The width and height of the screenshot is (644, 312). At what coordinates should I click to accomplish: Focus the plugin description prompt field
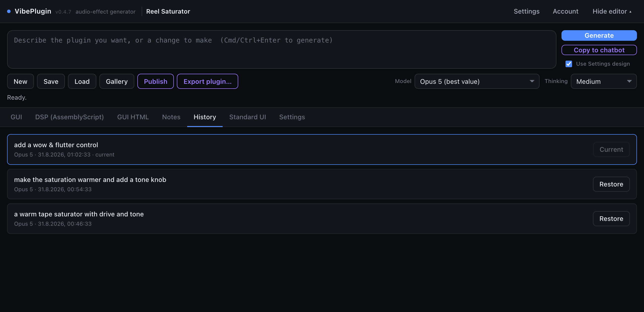281,49
